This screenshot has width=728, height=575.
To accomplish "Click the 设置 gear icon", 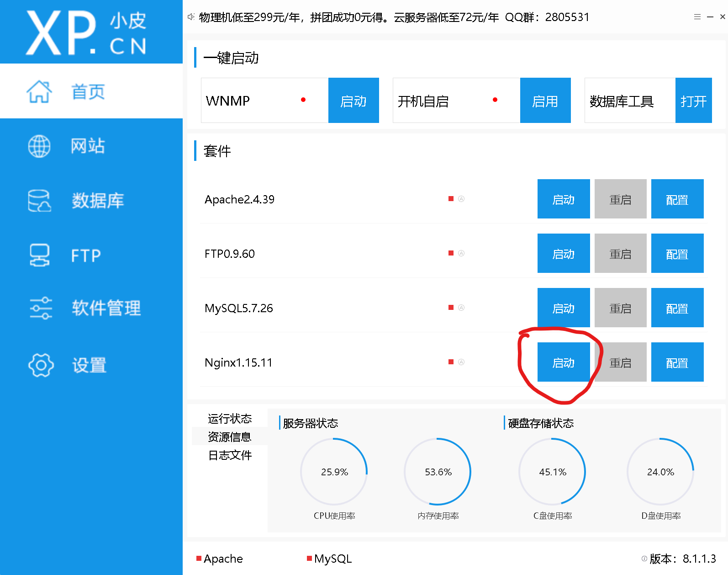I will click(41, 365).
